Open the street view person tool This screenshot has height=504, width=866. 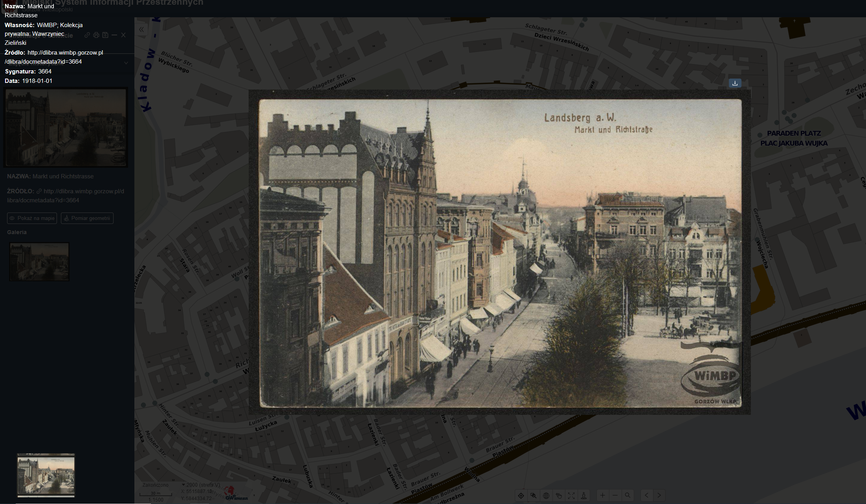(x=584, y=495)
